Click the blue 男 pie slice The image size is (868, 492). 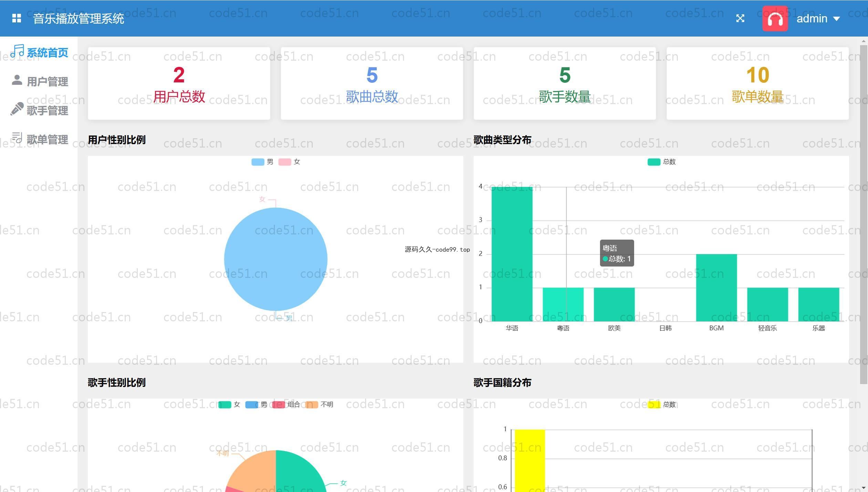point(276,259)
